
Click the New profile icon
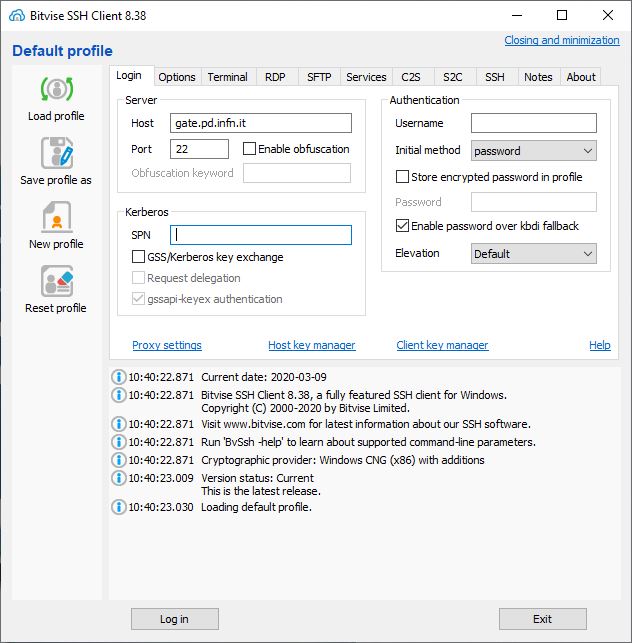click(x=57, y=217)
